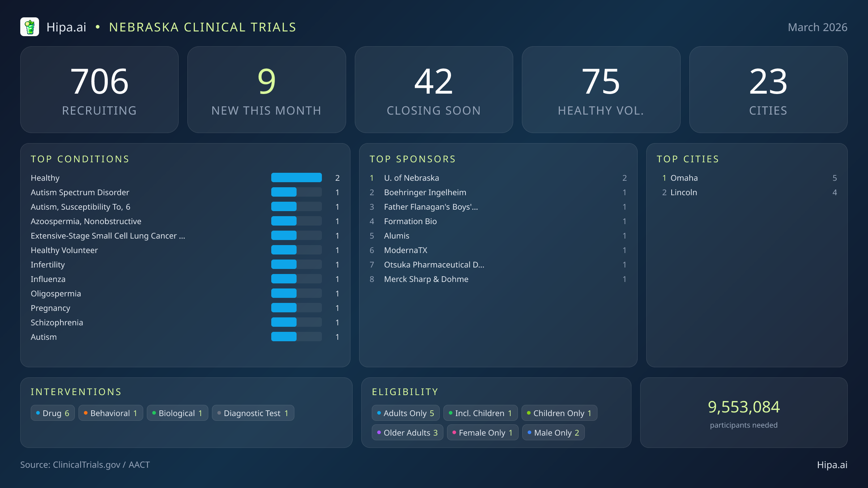868x488 pixels.
Task: Expand the Otsuka Pharmaceutical sponsor name
Action: coord(434,265)
